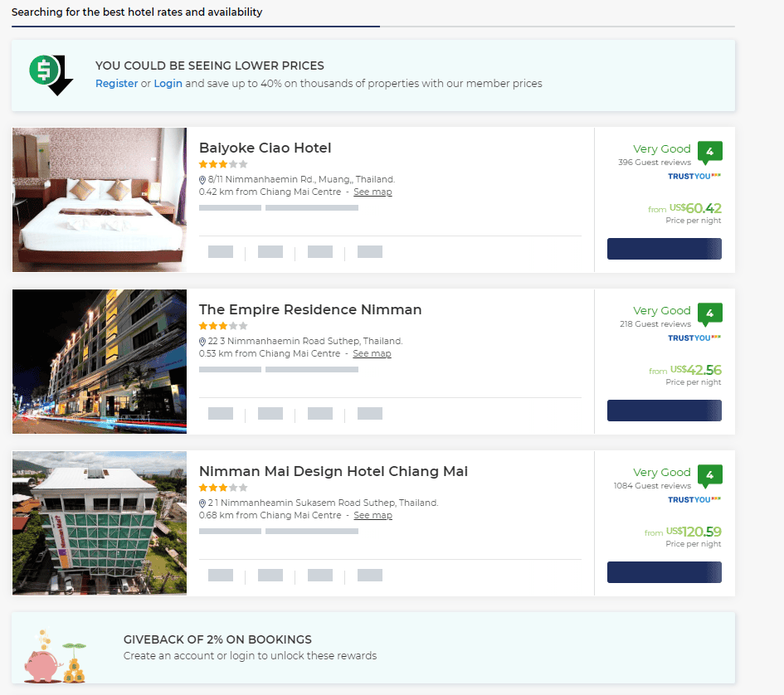Image resolution: width=784 pixels, height=695 pixels.
Task: Click 'GIVEBACK OF 2% ON BOOKINGS' heading
Action: (x=217, y=639)
